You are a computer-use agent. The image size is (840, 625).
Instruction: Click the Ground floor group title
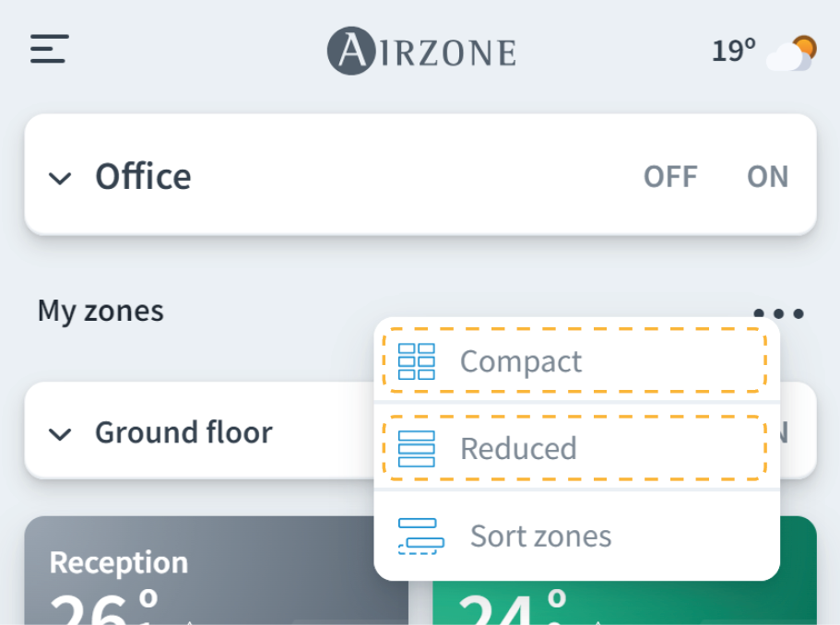click(x=183, y=432)
